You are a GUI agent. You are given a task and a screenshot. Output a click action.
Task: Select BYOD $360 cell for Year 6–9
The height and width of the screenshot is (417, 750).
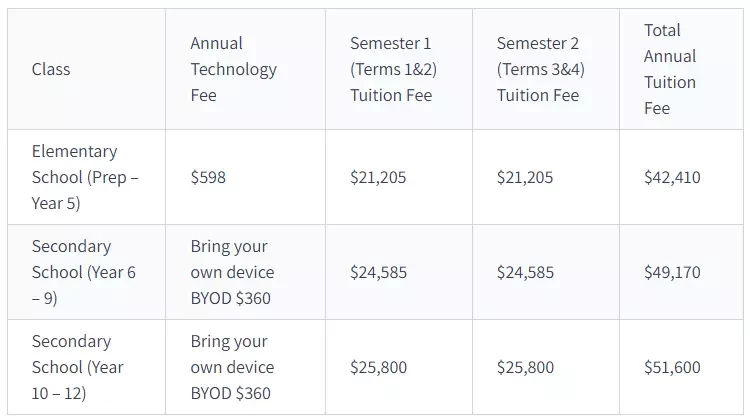tap(245, 272)
